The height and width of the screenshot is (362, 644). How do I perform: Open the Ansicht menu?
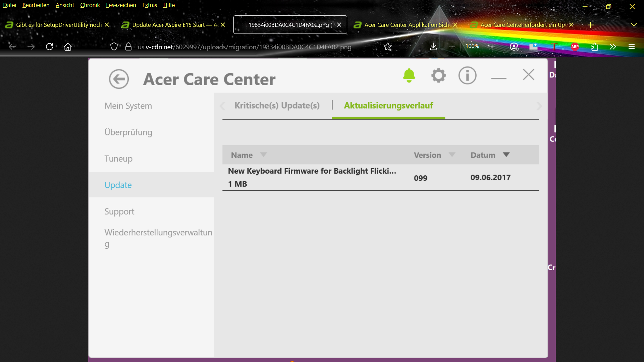(x=65, y=5)
